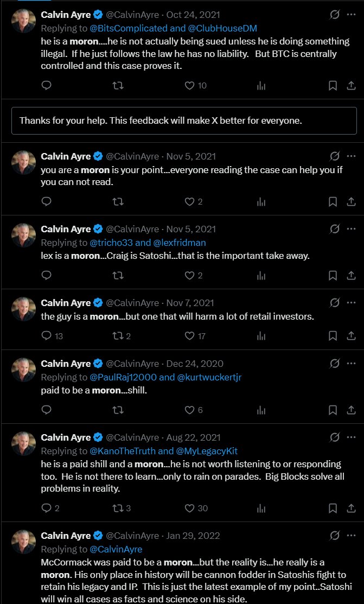Bookmark the Dec 24, 2020 tweet

[333, 410]
